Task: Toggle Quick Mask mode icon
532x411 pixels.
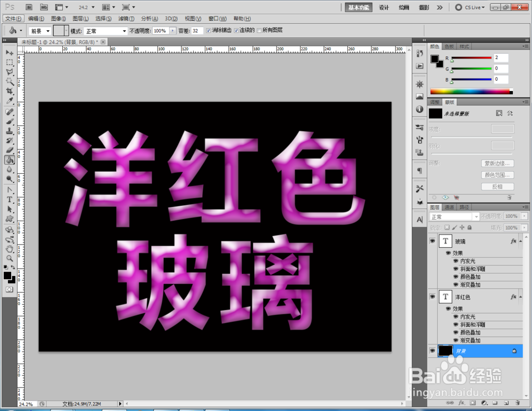Action: tap(9, 289)
